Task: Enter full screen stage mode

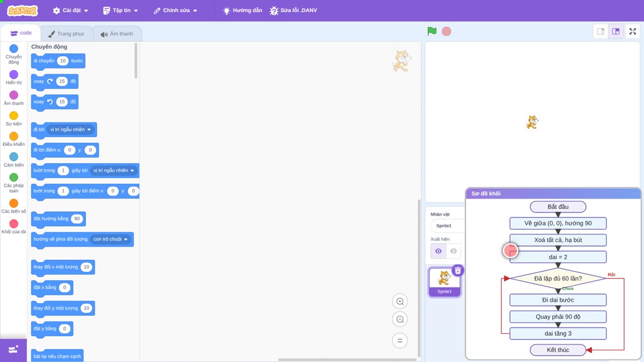Action: [x=632, y=31]
